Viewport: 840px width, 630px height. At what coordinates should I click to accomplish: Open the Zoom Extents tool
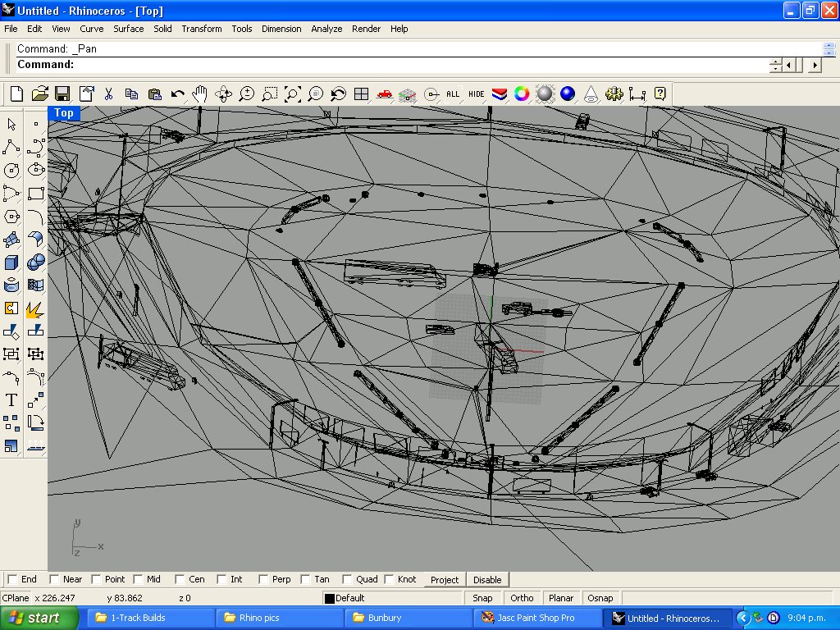pos(293,94)
